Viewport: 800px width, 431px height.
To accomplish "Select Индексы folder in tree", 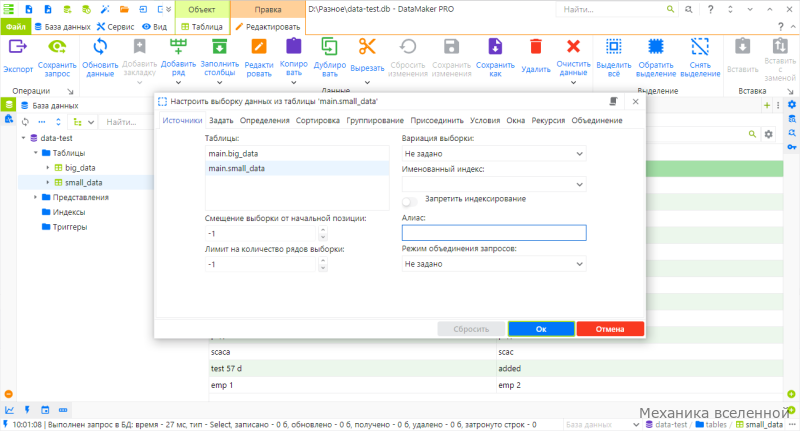I will click(x=63, y=212).
